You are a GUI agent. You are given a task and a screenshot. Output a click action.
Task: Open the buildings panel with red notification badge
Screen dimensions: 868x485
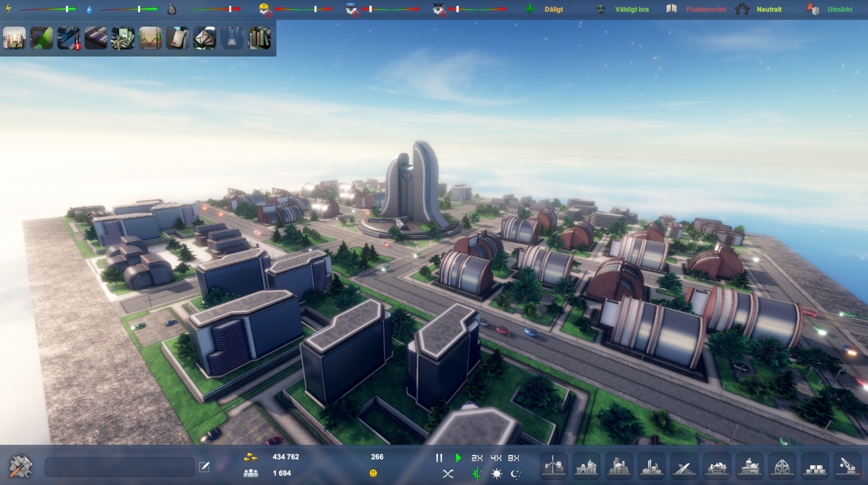point(69,38)
